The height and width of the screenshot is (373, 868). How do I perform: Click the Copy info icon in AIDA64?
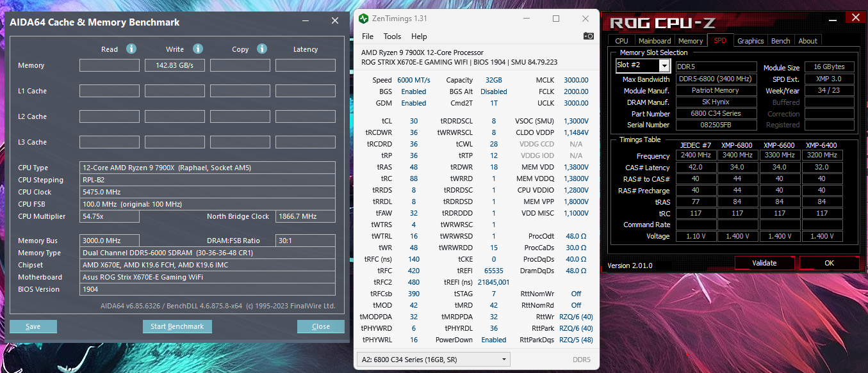tap(262, 49)
